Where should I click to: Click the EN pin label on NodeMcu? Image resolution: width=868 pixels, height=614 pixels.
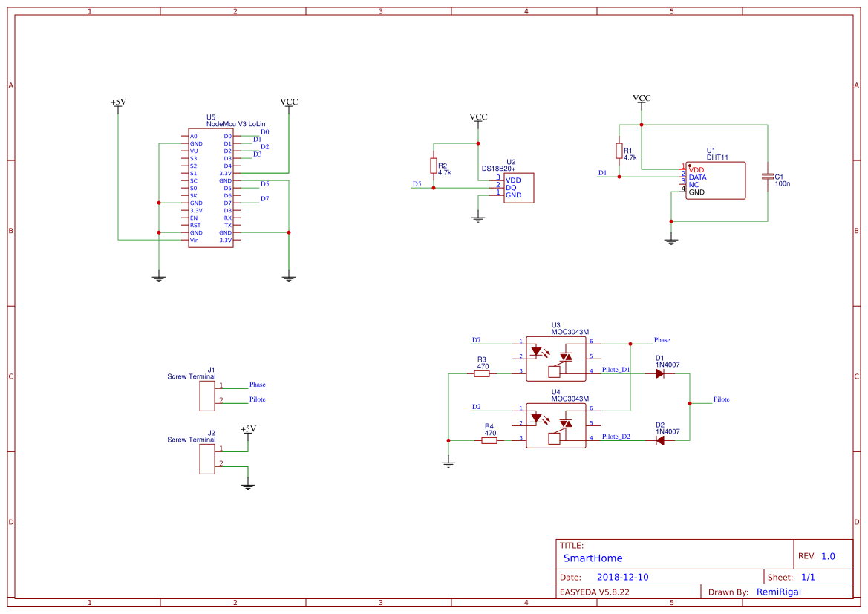[194, 218]
